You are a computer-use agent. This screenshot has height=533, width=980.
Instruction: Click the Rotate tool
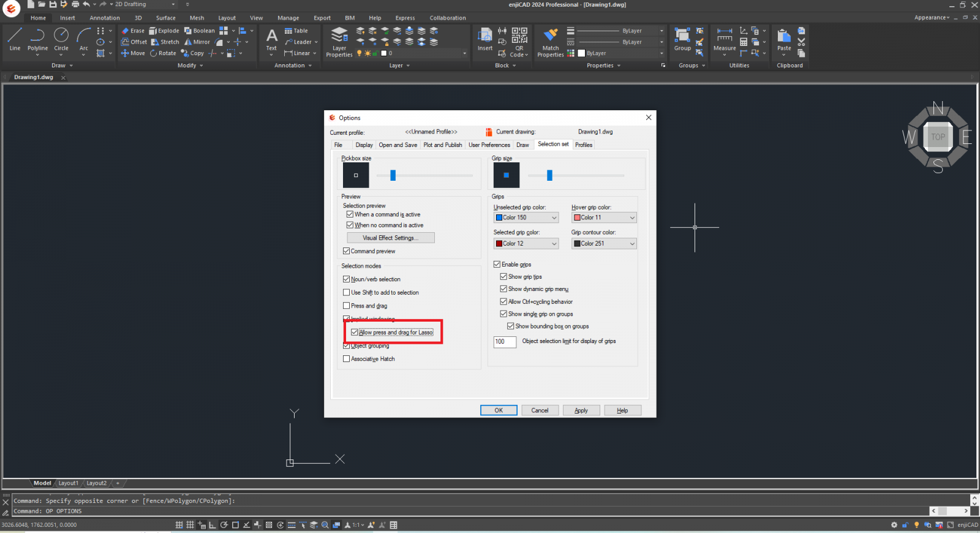pos(163,53)
